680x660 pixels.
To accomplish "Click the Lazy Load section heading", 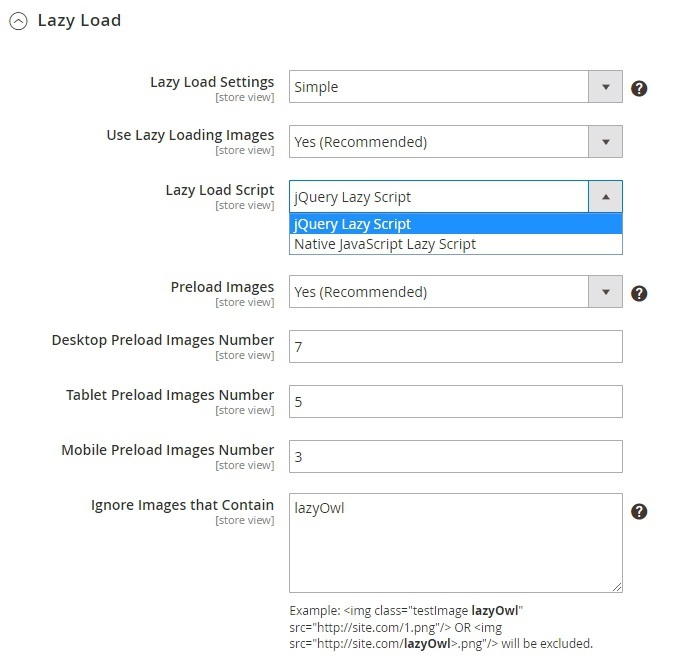I will (x=79, y=21).
